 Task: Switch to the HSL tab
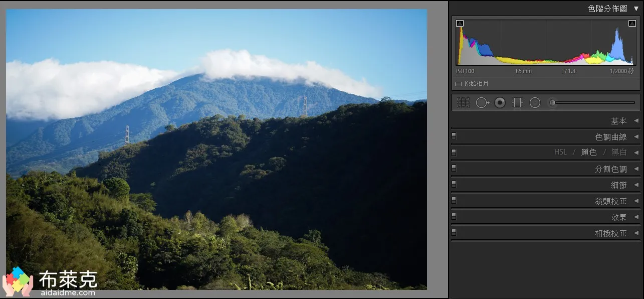560,152
